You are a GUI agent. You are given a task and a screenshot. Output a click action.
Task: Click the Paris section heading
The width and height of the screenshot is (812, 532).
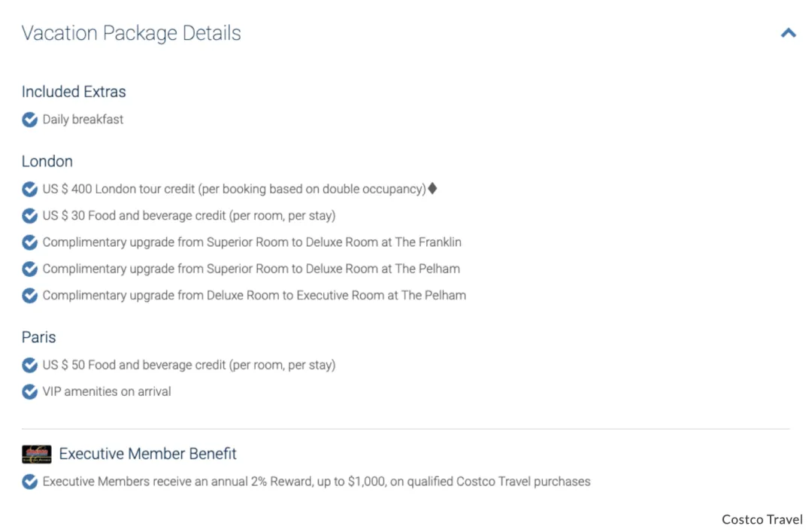click(x=39, y=337)
